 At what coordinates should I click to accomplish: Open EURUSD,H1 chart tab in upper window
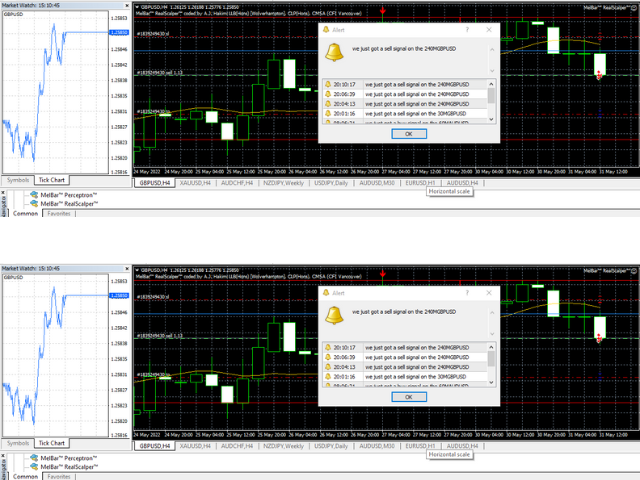click(x=420, y=183)
